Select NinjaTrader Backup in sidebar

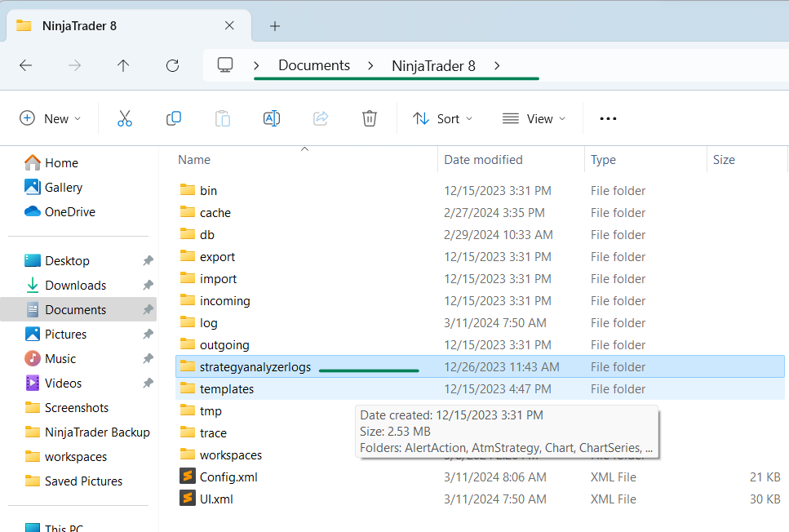coord(97,432)
